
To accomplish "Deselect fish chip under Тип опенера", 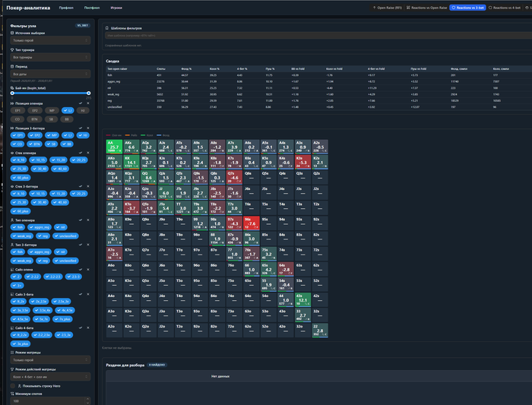I will tap(18, 227).
